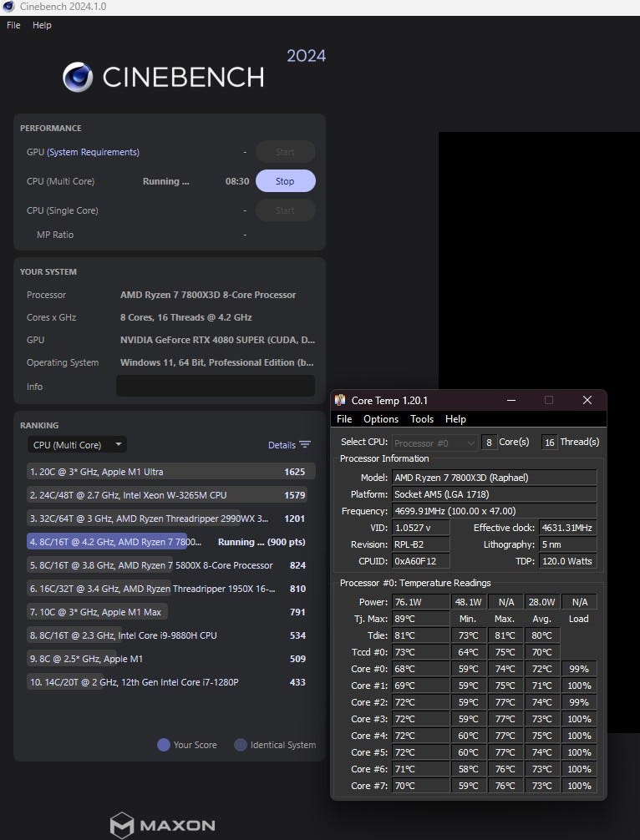Image resolution: width=640 pixels, height=840 pixels.
Task: Stop the CPU Multi Core benchmark
Action: pos(285,181)
